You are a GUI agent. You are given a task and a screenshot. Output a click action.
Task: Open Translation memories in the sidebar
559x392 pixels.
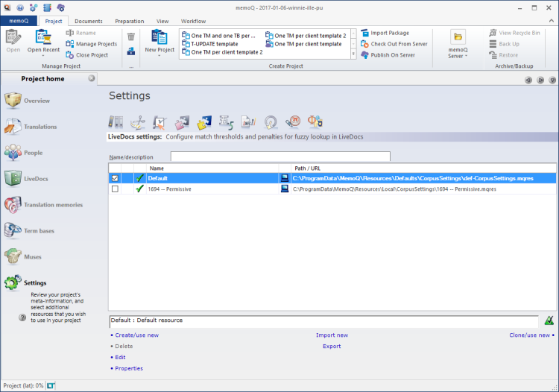tap(52, 204)
